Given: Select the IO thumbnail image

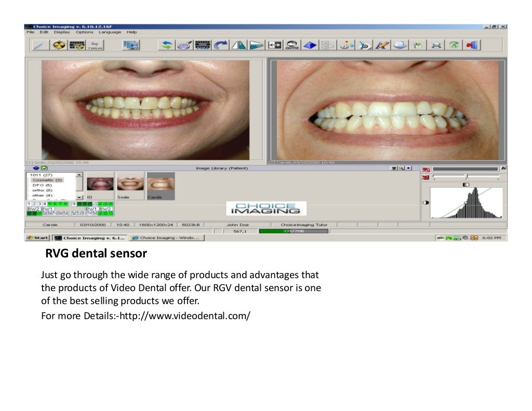Looking at the screenshot, I should pos(100,186).
